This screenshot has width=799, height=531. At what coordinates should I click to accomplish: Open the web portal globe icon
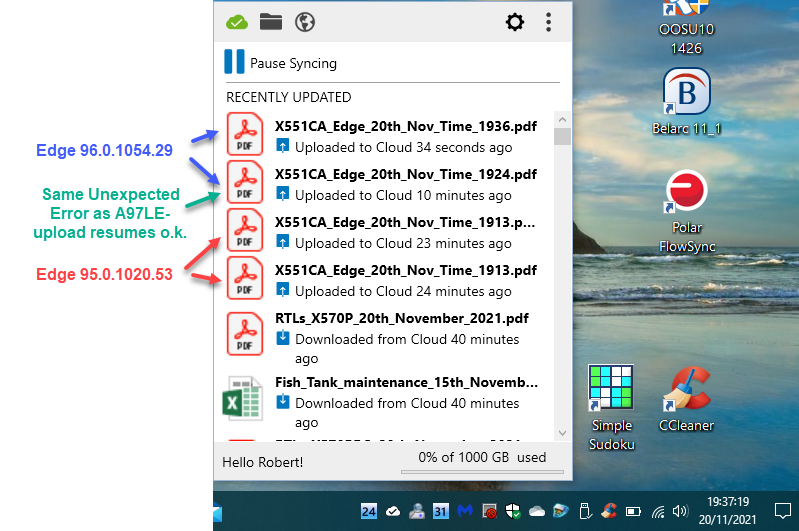point(305,22)
